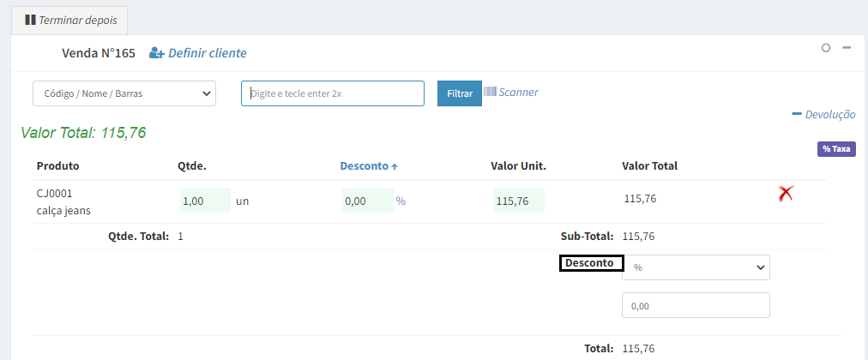Collapse the sale panel with minus icon
The width and height of the screenshot is (868, 360).
click(x=847, y=48)
